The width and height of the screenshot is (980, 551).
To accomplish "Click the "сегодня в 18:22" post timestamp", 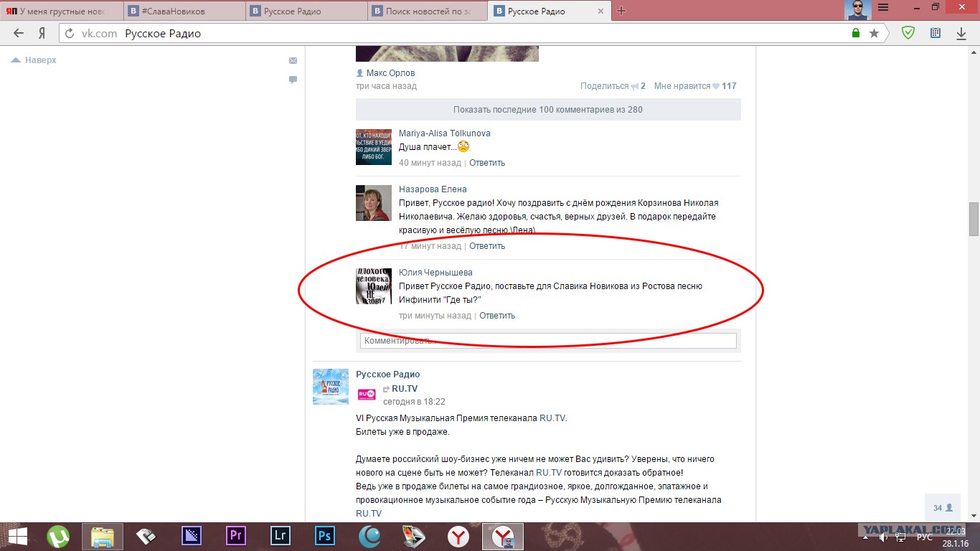I will [x=414, y=402].
